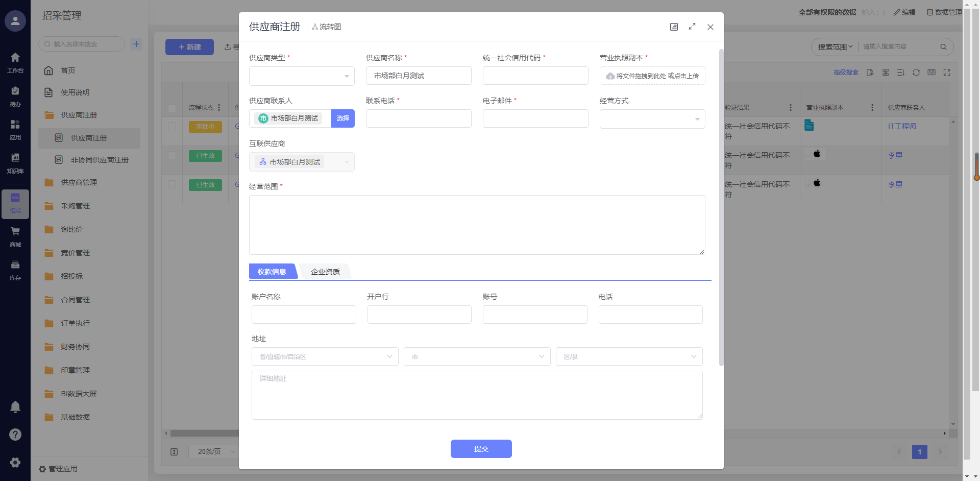Switch to the 企业资质 tab

325,272
